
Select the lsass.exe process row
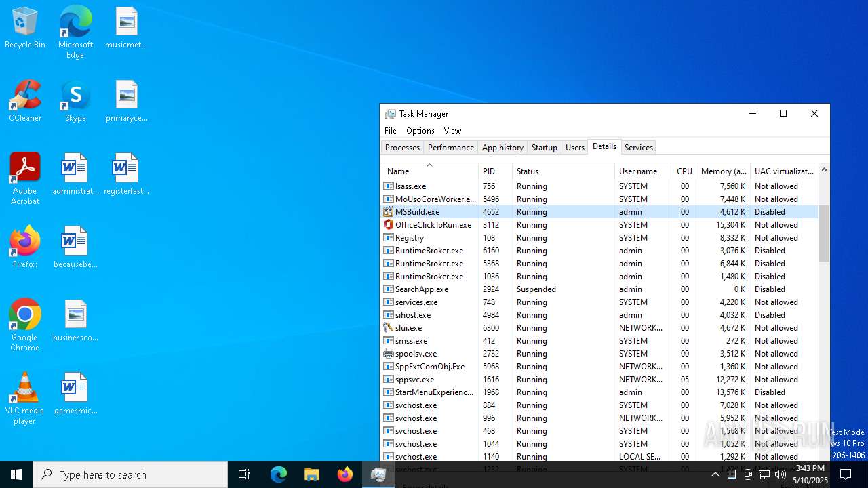click(599, 186)
